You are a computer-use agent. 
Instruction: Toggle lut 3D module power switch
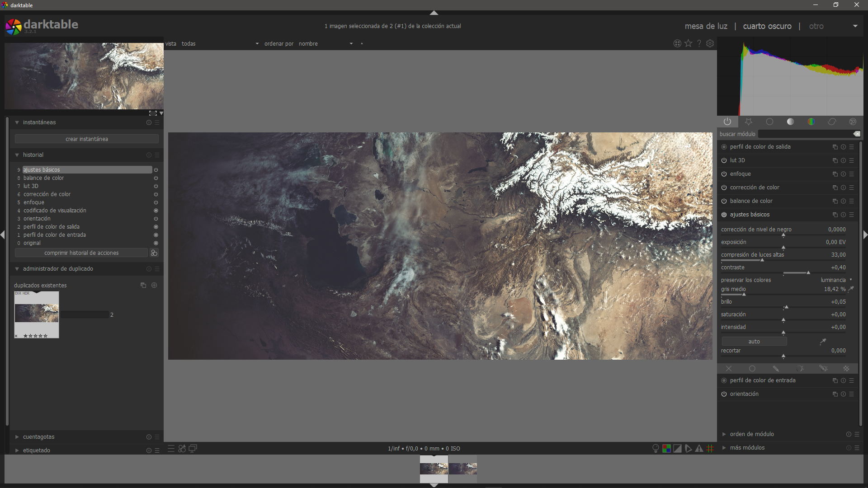[724, 160]
